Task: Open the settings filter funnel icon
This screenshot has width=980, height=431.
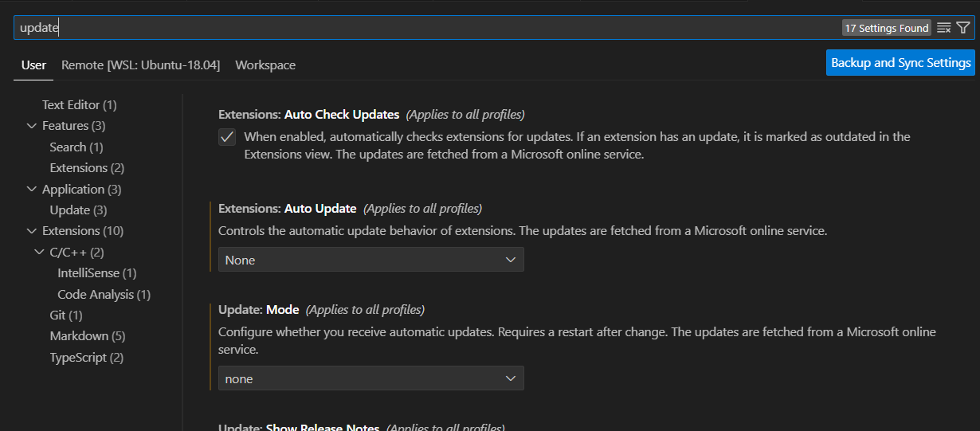Action: (963, 28)
